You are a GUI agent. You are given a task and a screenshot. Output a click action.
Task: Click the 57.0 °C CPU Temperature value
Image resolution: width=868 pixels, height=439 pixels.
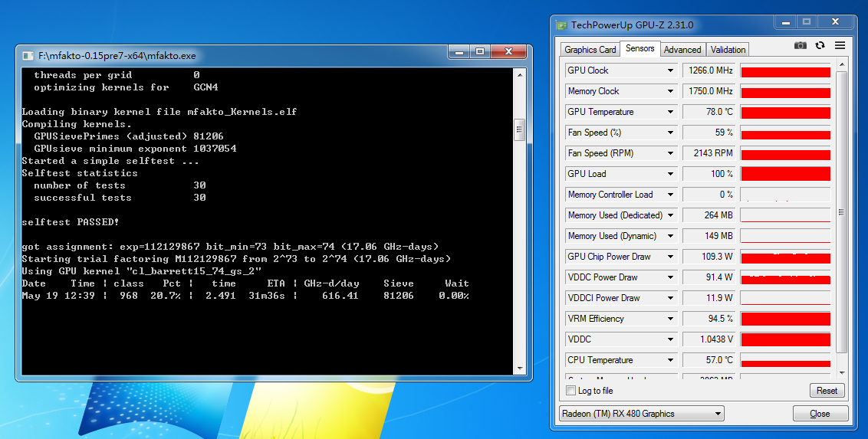click(x=709, y=360)
